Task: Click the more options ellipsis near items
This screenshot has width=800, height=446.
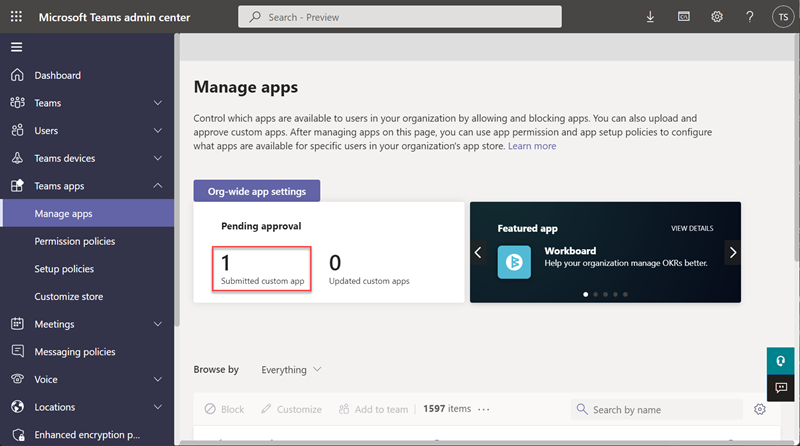Action: pos(484,409)
